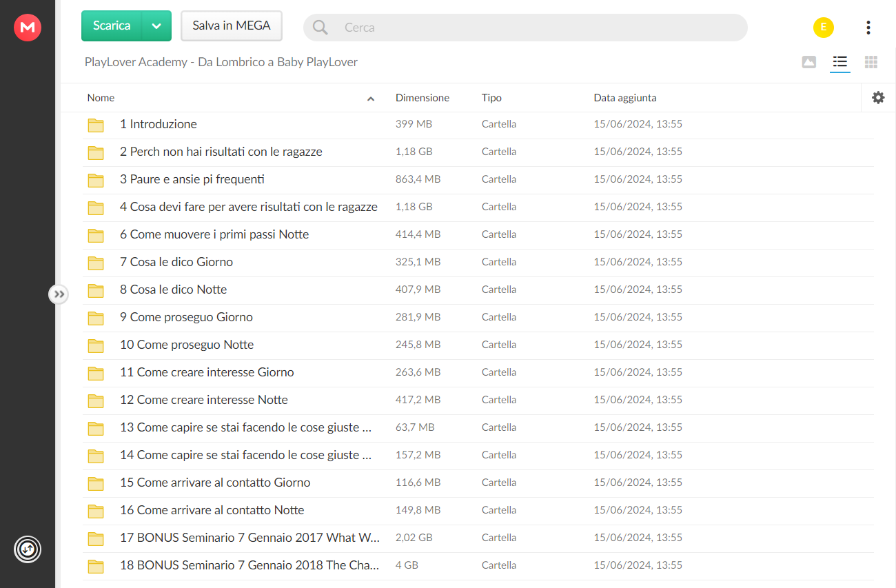Screen dimensions: 896x588
Task: Switch to image gallery view
Action: click(x=809, y=62)
